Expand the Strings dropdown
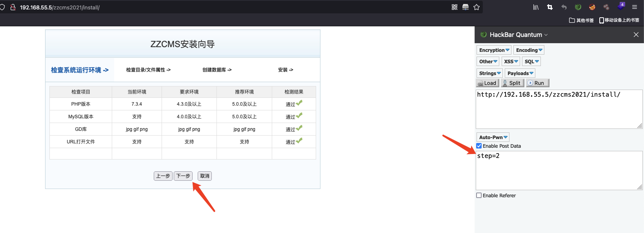This screenshot has width=644, height=233. (x=490, y=73)
